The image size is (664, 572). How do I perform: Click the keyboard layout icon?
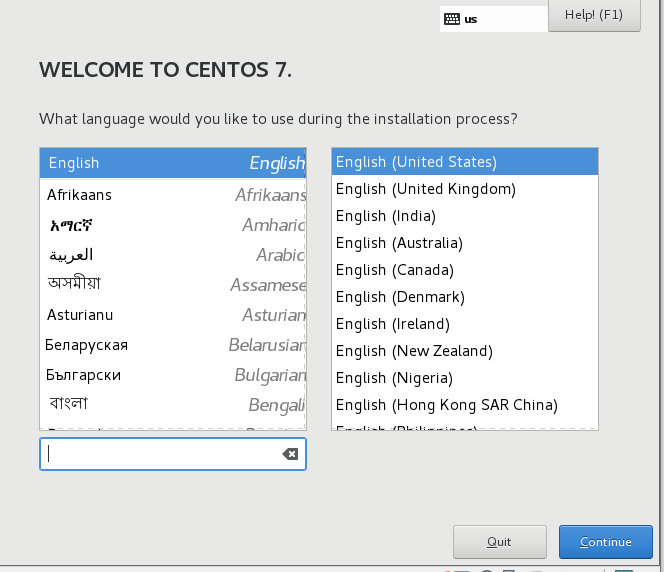click(452, 19)
